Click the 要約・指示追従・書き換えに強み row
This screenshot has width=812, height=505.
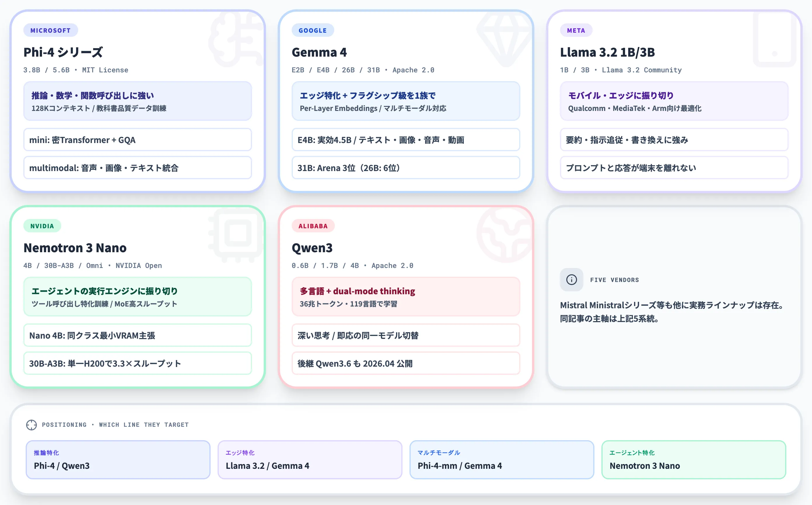click(x=674, y=140)
